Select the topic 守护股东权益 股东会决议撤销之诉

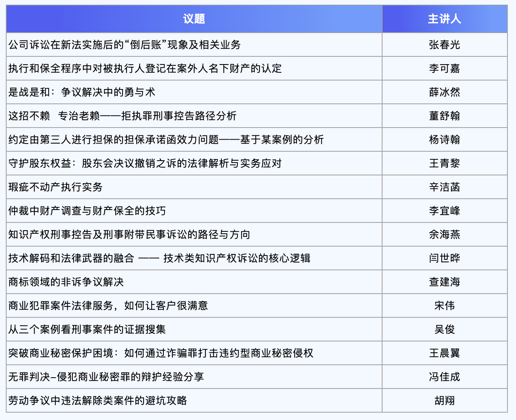pyautogui.click(x=145, y=163)
